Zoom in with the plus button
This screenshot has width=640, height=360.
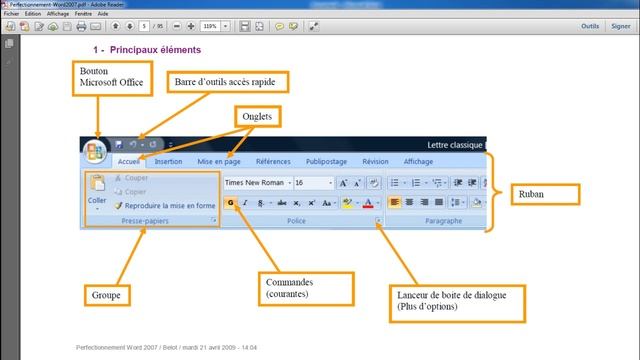pos(191,26)
